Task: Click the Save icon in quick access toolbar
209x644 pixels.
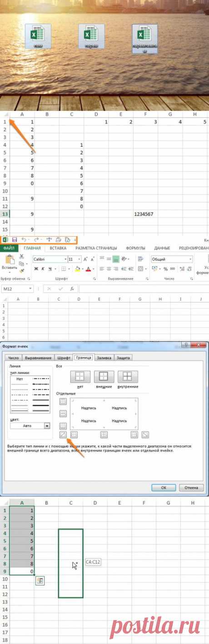Action: click(15, 239)
